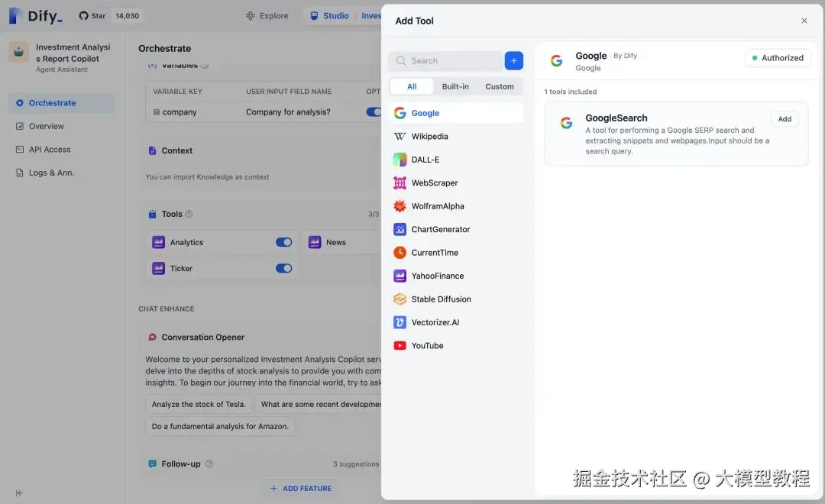Open the DALL-E tool entry

tap(428, 160)
